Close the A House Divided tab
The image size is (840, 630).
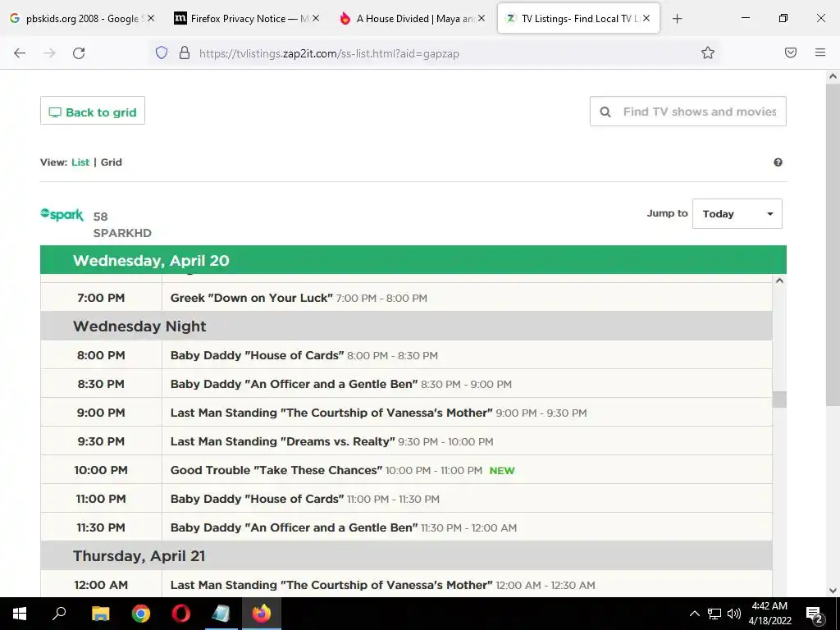coord(482,18)
